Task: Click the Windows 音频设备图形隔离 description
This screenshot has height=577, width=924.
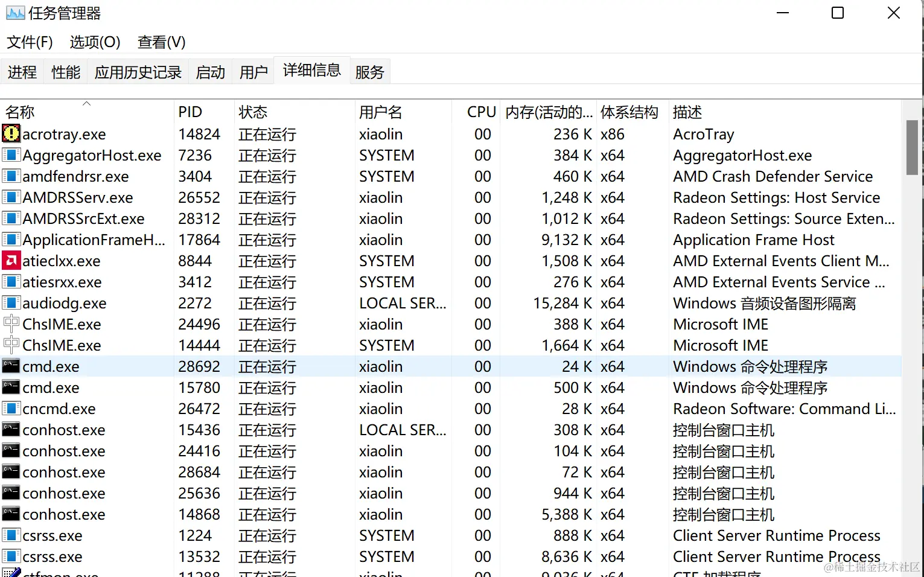Action: click(765, 303)
